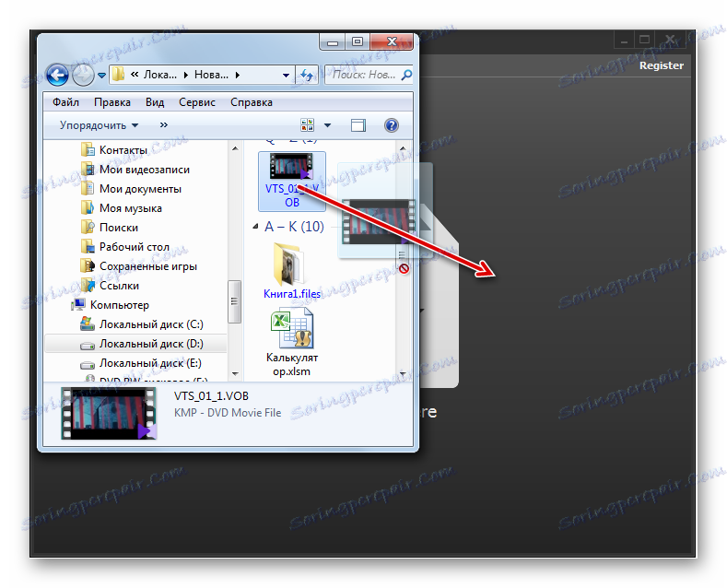The height and width of the screenshot is (588, 727).
Task: Open the Справка menu
Action: pyautogui.click(x=252, y=102)
